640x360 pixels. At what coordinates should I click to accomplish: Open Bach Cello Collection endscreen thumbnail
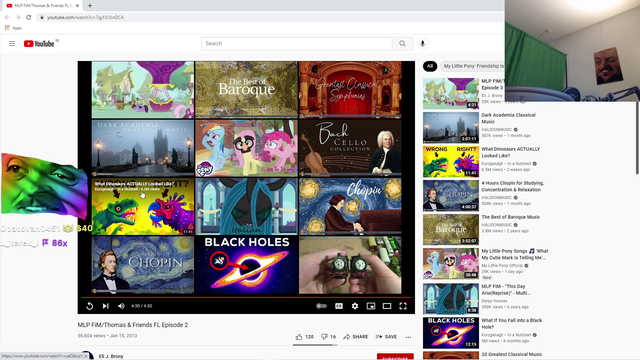[350, 148]
